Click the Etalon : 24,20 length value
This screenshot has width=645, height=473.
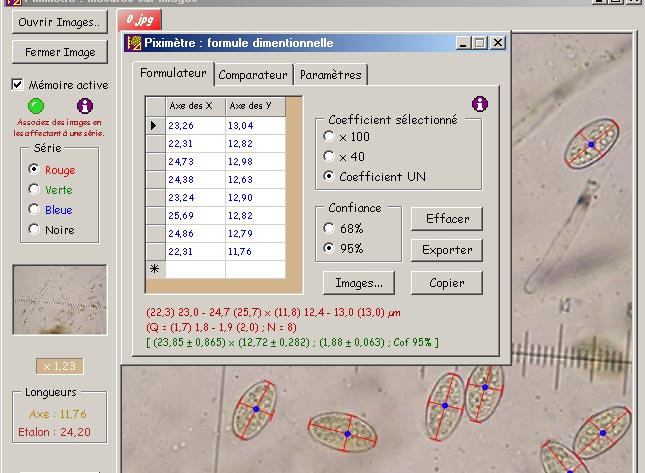point(54,432)
